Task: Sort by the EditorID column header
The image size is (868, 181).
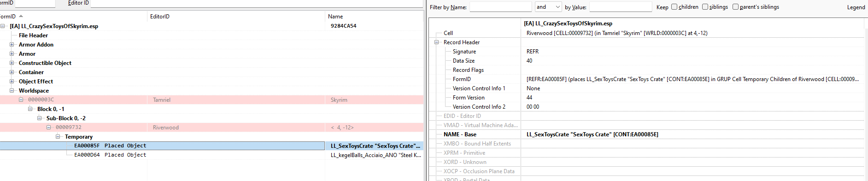Action: click(236, 17)
